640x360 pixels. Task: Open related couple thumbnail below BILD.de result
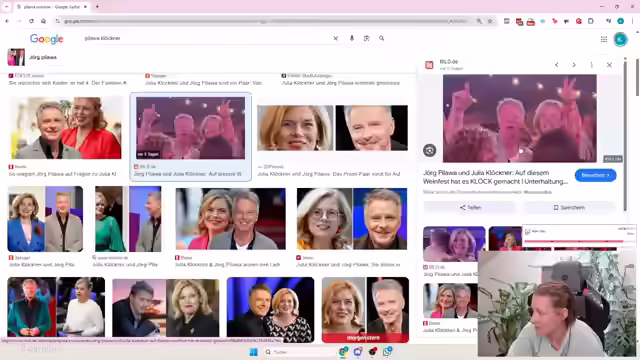click(x=450, y=301)
